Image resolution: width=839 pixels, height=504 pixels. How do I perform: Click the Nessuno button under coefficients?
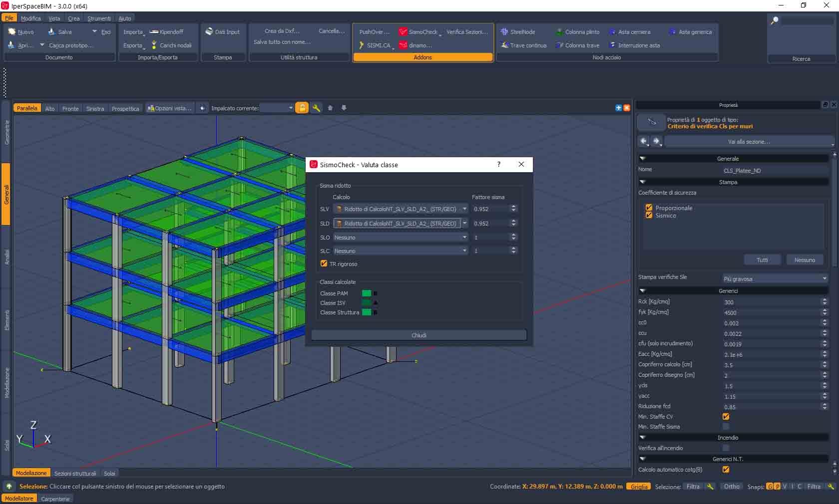[x=805, y=259]
